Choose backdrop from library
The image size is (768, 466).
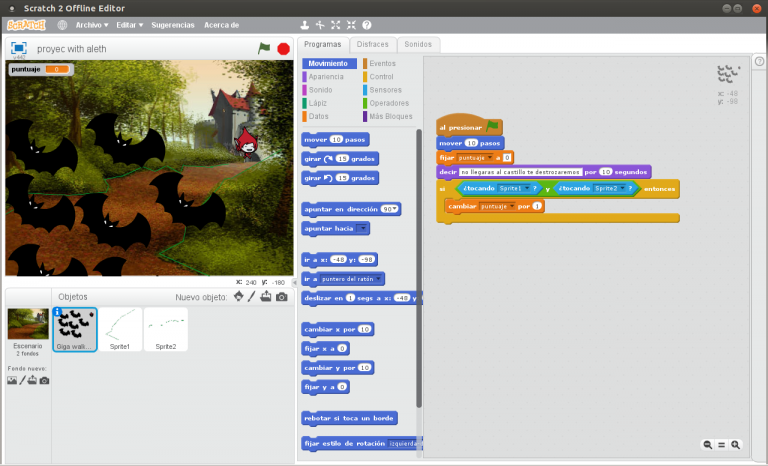(12, 380)
